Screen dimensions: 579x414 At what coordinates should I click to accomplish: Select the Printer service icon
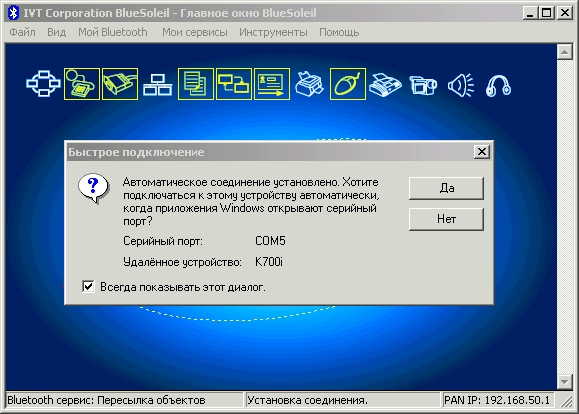tap(309, 84)
